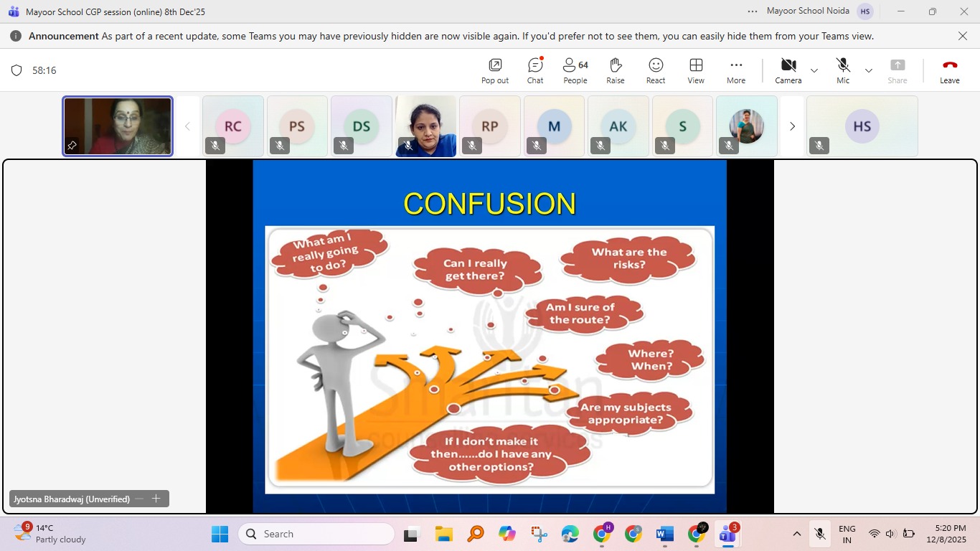Image resolution: width=980 pixels, height=551 pixels.
Task: Open the Chat panel
Action: (534, 70)
